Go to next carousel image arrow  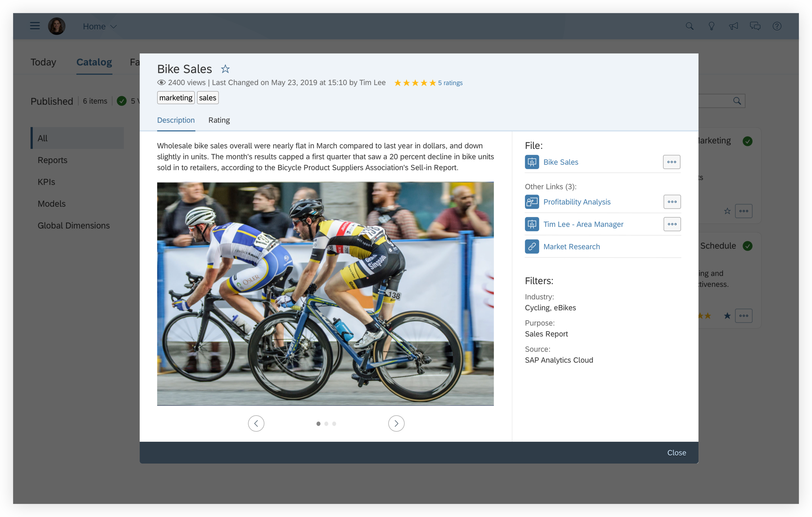[x=396, y=423]
